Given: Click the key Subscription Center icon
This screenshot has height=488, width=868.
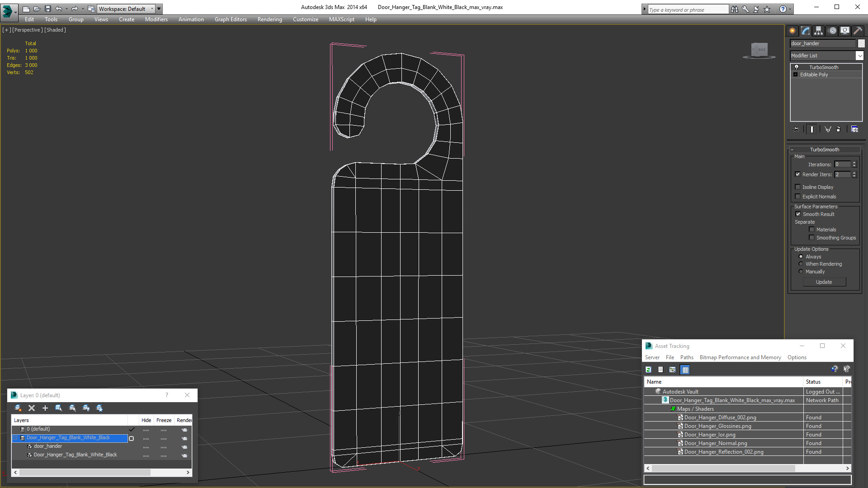Looking at the screenshot, I should (745, 9).
